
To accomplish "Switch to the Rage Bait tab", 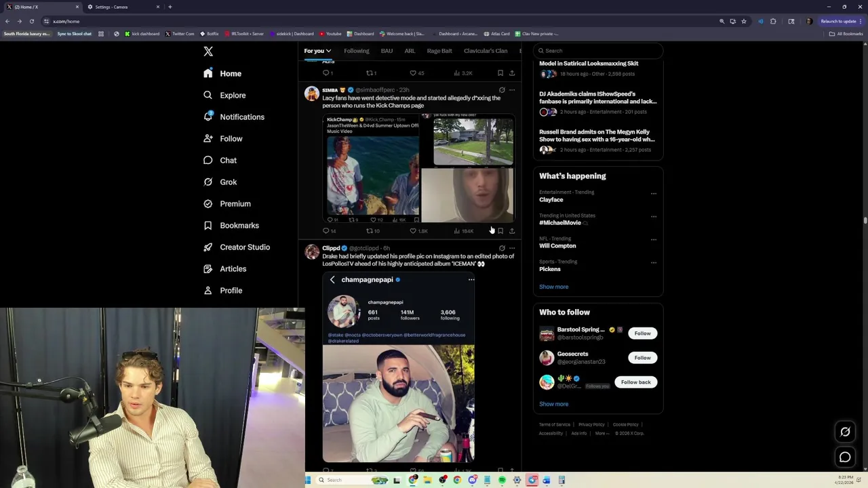I will pyautogui.click(x=439, y=51).
